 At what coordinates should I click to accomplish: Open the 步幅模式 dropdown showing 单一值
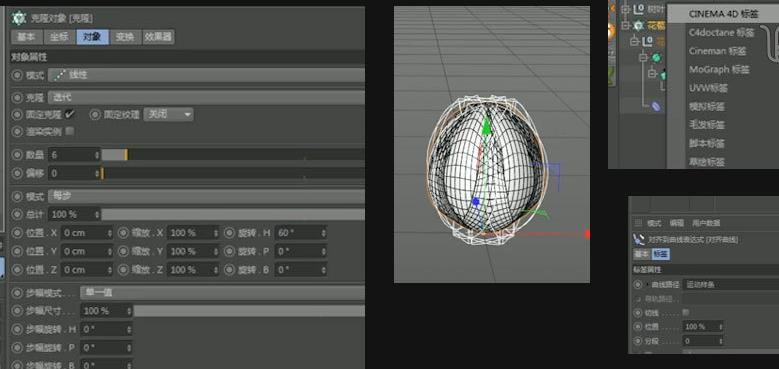(x=222, y=293)
